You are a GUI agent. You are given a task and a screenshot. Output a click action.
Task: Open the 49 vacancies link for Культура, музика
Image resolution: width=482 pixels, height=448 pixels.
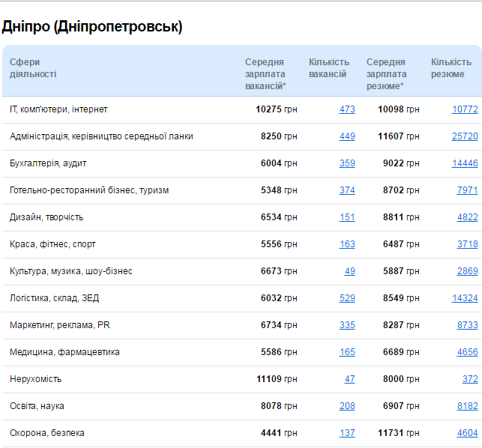(x=350, y=271)
